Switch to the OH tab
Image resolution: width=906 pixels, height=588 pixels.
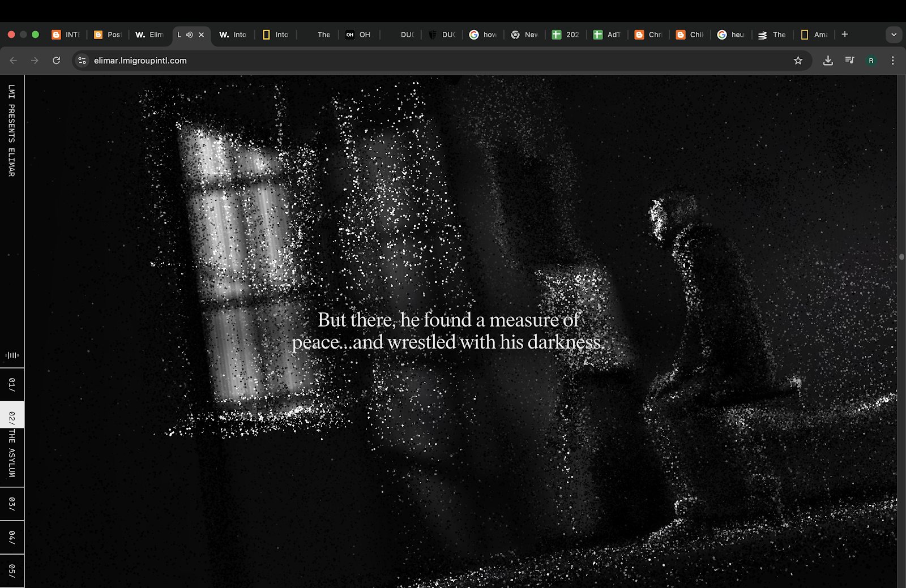[x=358, y=35]
